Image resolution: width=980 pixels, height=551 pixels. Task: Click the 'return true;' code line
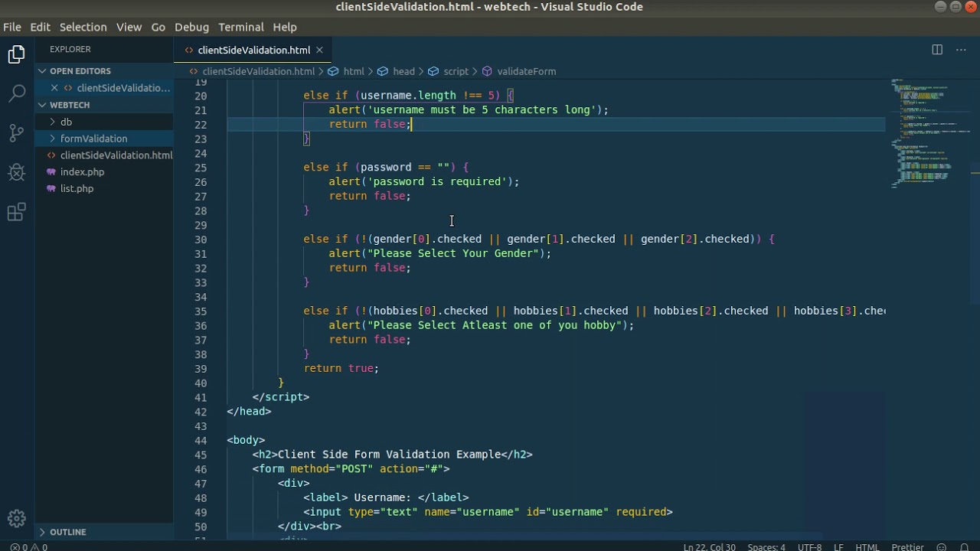(341, 368)
